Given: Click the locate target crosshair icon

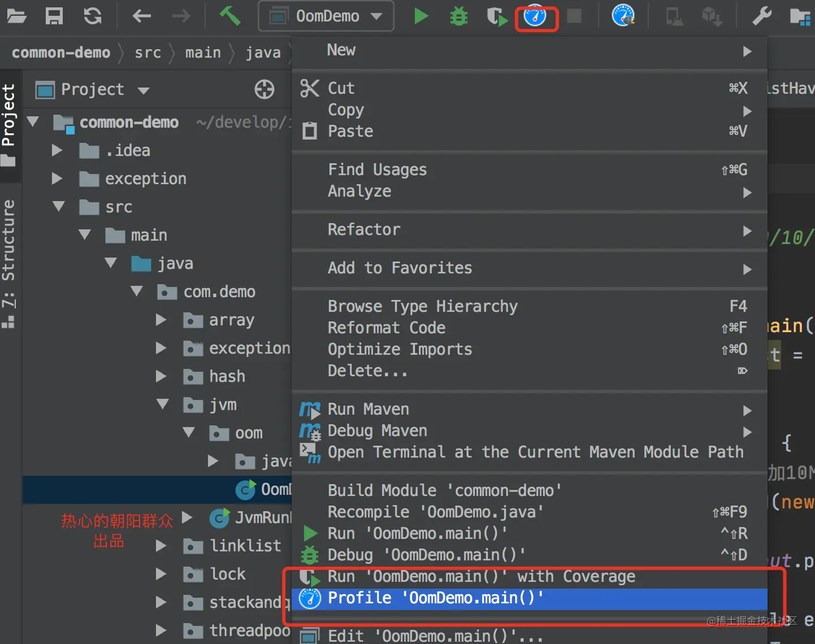Looking at the screenshot, I should [x=265, y=89].
